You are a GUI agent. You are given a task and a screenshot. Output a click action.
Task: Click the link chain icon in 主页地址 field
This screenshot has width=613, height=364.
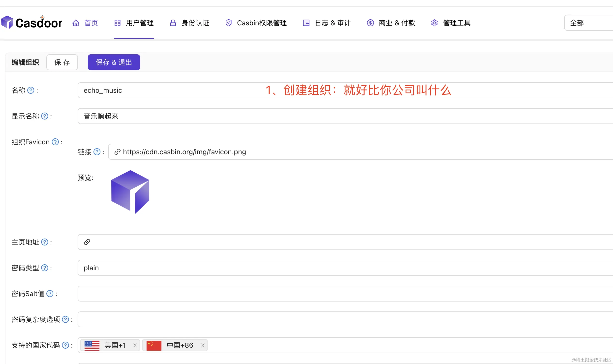[x=87, y=242]
